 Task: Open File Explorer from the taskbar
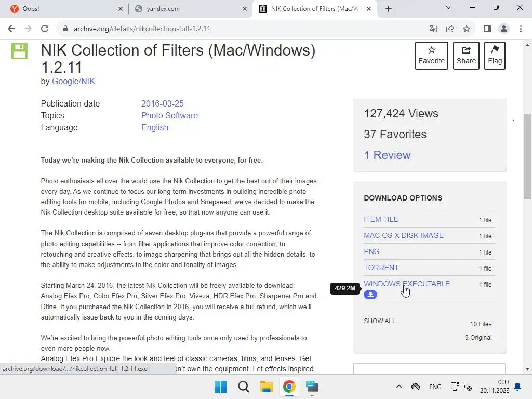pyautogui.click(x=267, y=387)
